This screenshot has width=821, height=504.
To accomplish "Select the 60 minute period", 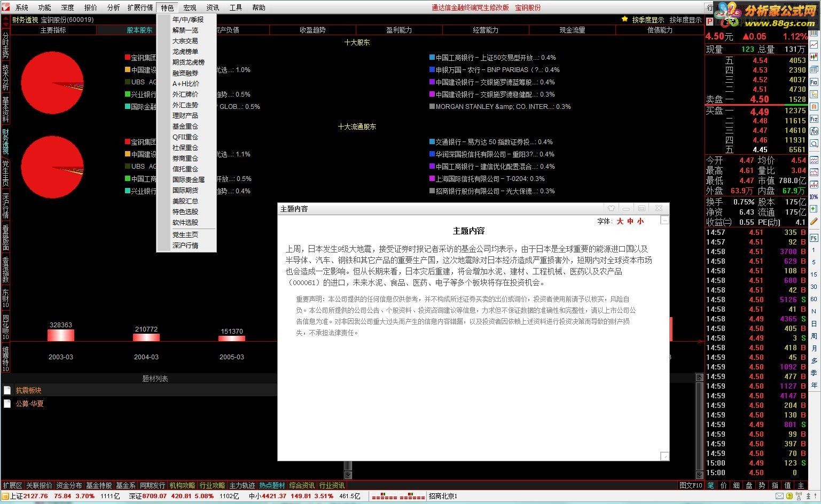I will tap(814, 299).
